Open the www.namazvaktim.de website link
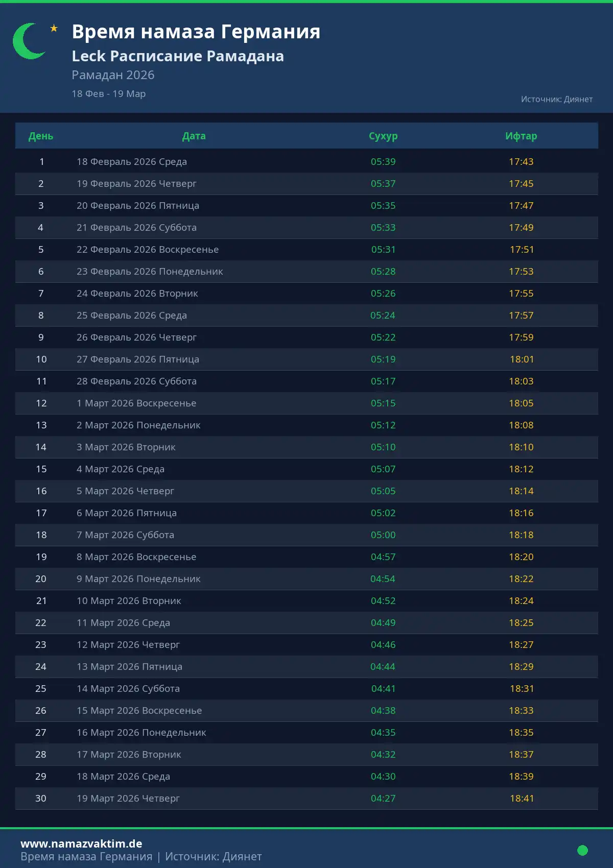This screenshot has height=868, width=613. 81,843
